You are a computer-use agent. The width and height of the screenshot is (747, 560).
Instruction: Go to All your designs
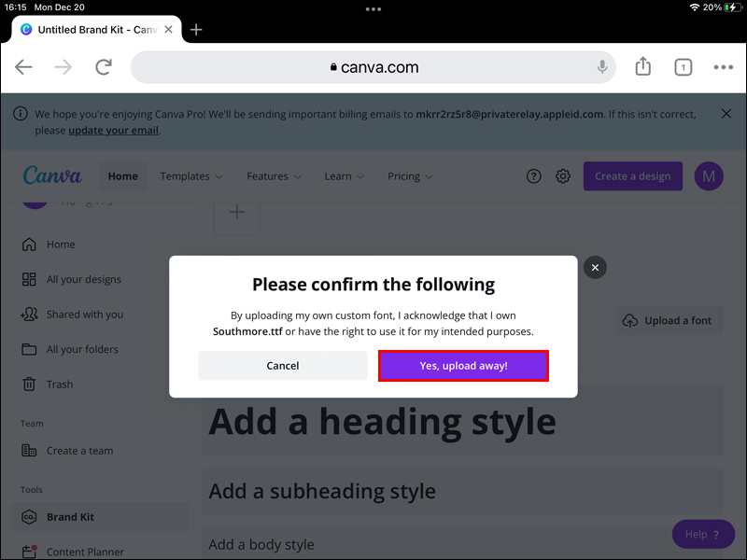(x=83, y=279)
